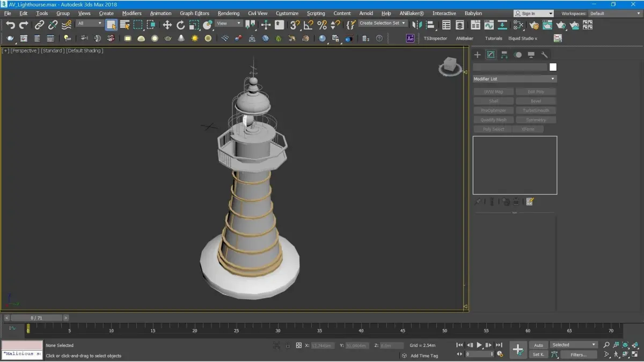This screenshot has height=362, width=644.
Task: Open the Modifiers menu
Action: click(x=132, y=13)
